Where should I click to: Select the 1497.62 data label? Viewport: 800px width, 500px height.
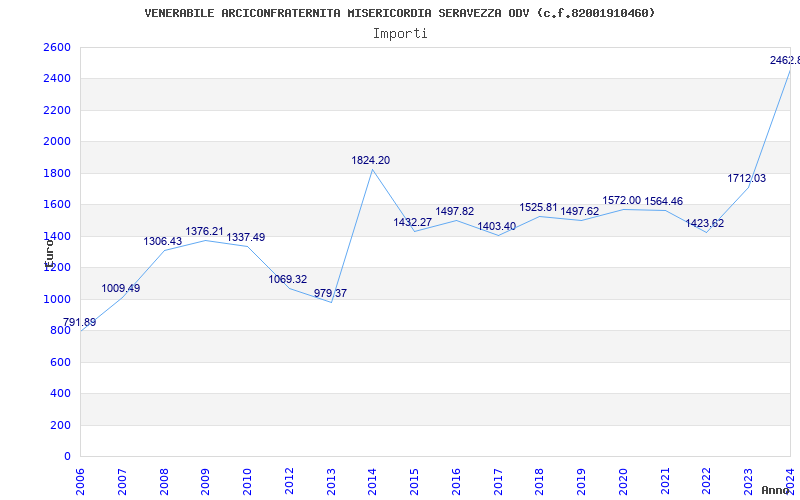click(580, 211)
